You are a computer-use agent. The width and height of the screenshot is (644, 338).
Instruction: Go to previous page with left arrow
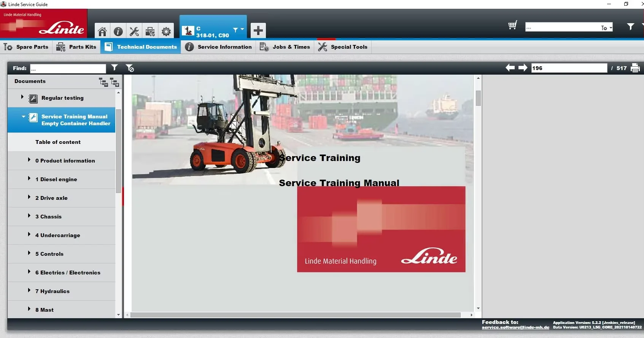(510, 68)
